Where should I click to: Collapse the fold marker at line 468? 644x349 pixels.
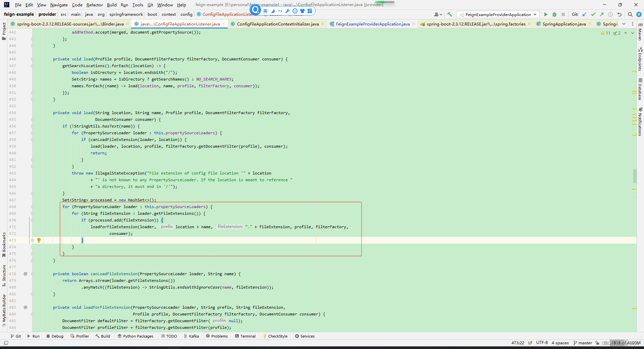coord(32,207)
